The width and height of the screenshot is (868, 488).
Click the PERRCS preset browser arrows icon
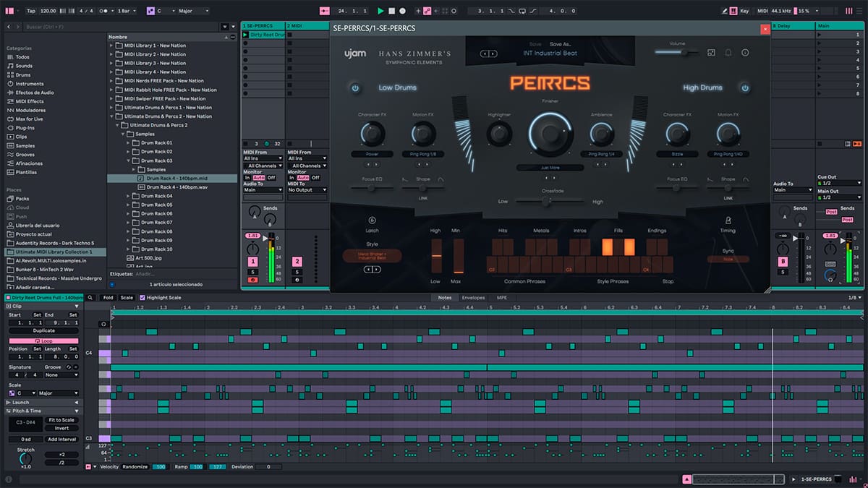(489, 53)
